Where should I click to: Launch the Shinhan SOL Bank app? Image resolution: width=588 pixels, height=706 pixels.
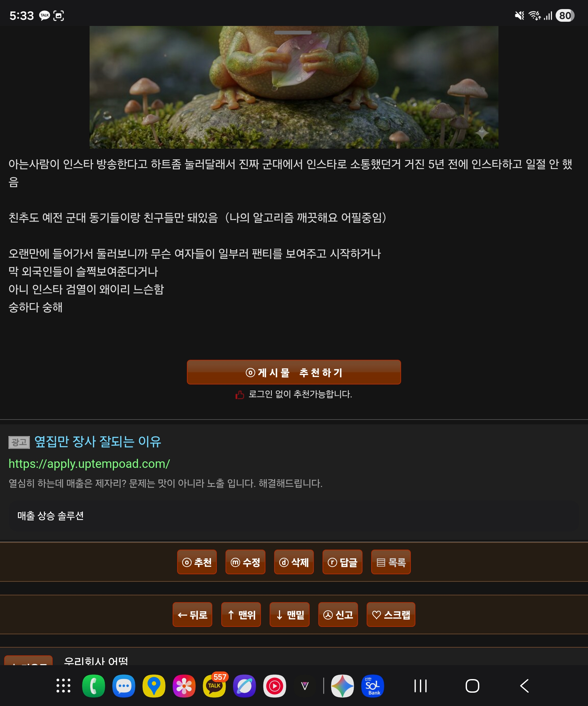pyautogui.click(x=373, y=686)
